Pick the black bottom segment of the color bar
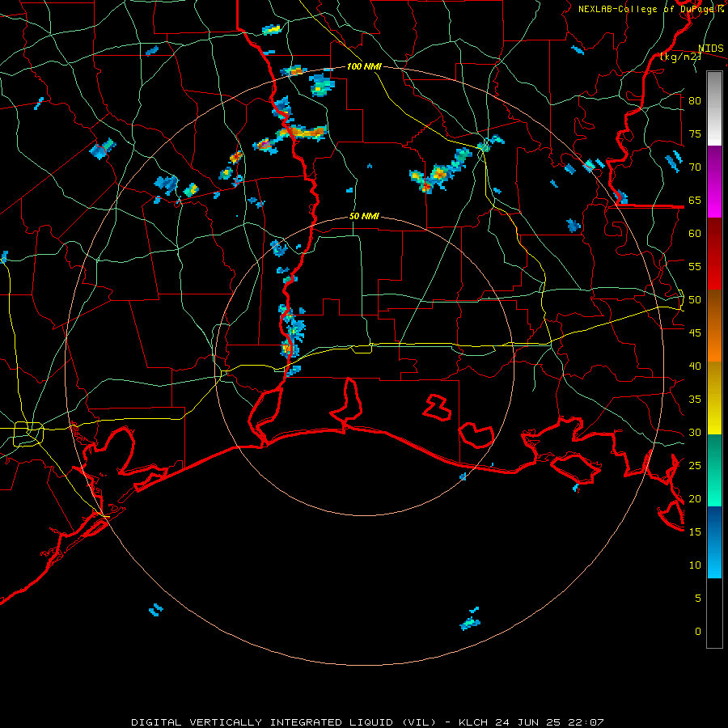The height and width of the screenshot is (728, 728). (x=714, y=613)
